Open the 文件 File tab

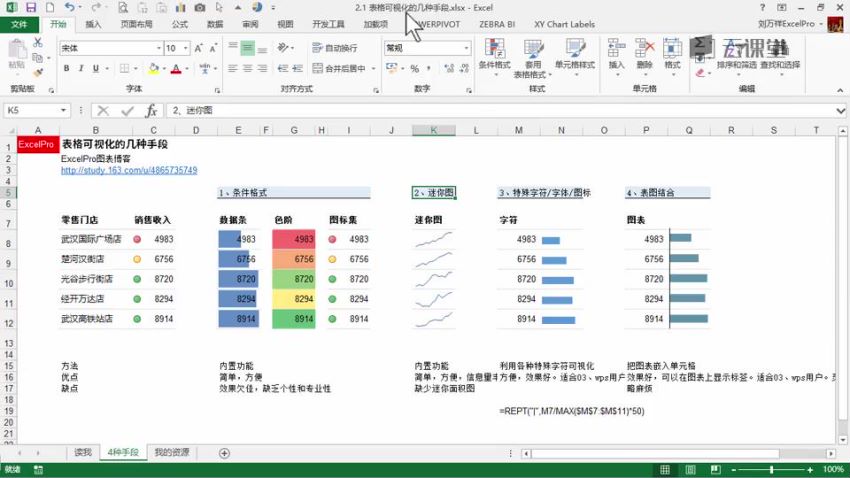coord(20,24)
